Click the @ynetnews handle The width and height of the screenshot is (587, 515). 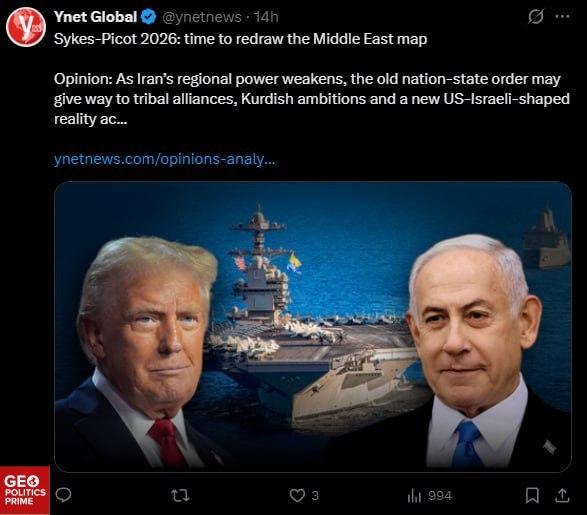(201, 17)
